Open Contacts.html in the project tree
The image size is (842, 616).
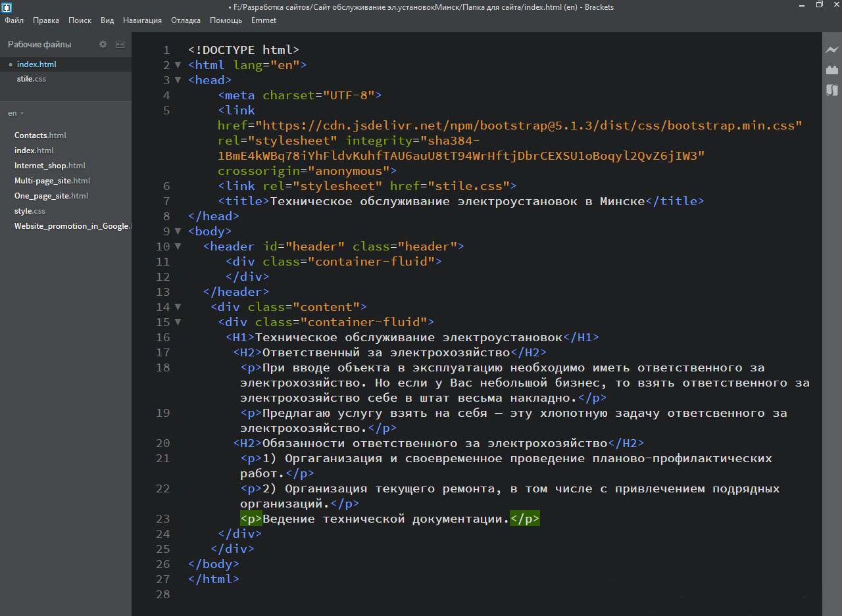(40, 135)
